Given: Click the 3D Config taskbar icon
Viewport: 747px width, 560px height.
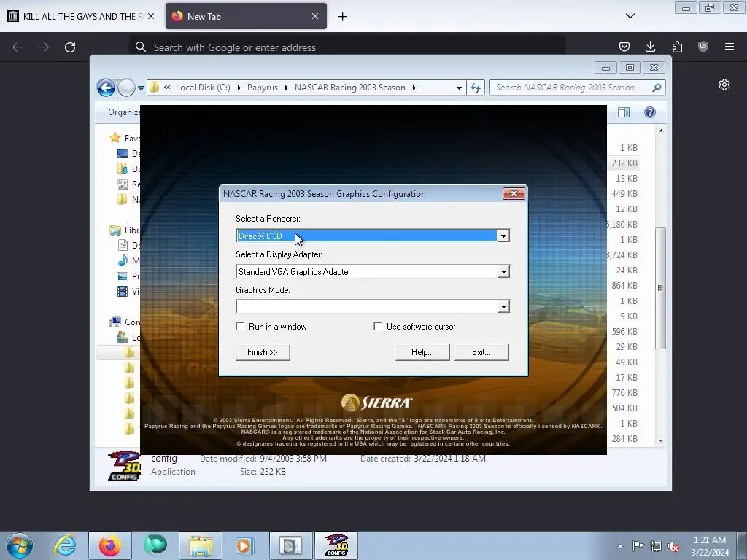Looking at the screenshot, I should [x=336, y=545].
